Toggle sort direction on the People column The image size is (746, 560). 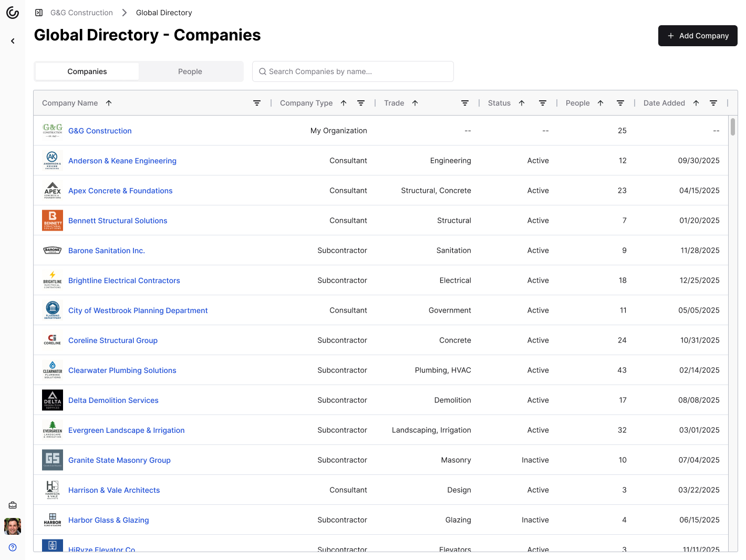point(600,103)
